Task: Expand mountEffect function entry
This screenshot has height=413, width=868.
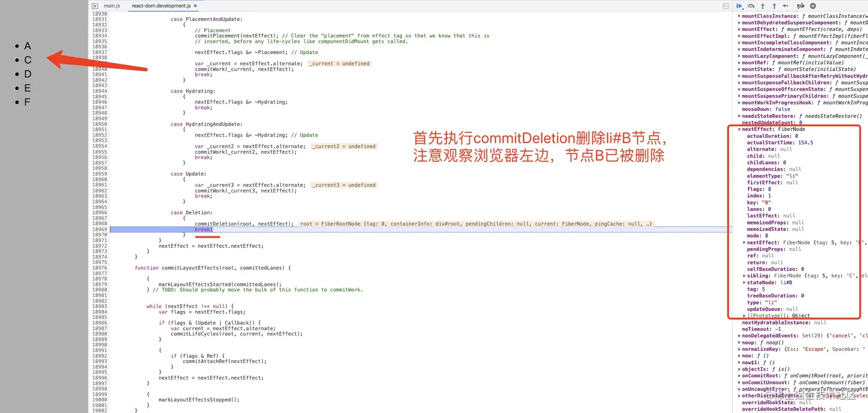Action: pyautogui.click(x=739, y=29)
